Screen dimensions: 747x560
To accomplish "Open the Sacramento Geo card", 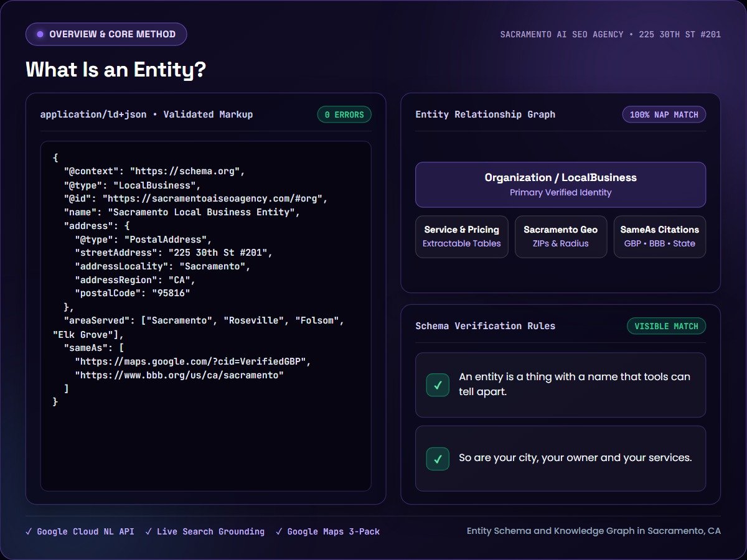I will coord(560,236).
